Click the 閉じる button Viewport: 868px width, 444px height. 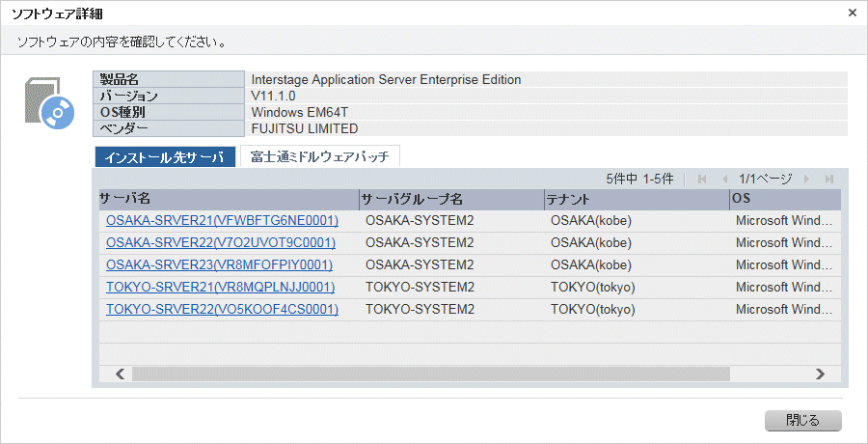pyautogui.click(x=802, y=421)
